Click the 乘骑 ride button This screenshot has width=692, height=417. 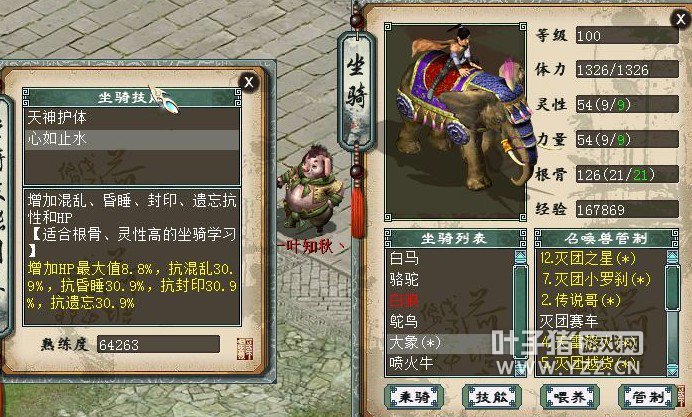pos(414,397)
